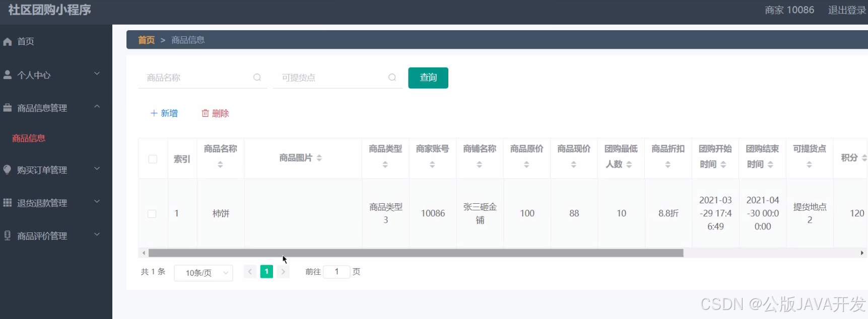Expand the 商品评价管理 menu chevron
868x319 pixels.
point(97,234)
